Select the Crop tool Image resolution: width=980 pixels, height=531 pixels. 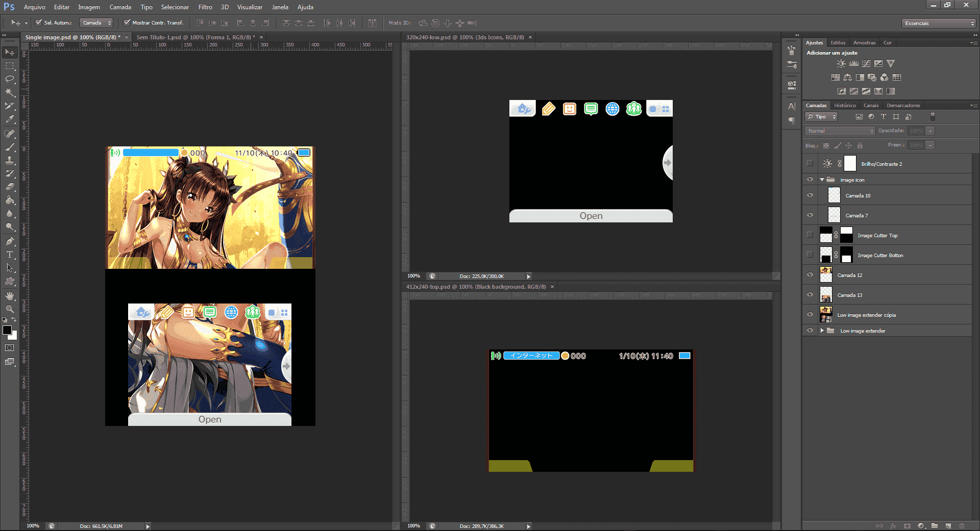click(x=10, y=106)
